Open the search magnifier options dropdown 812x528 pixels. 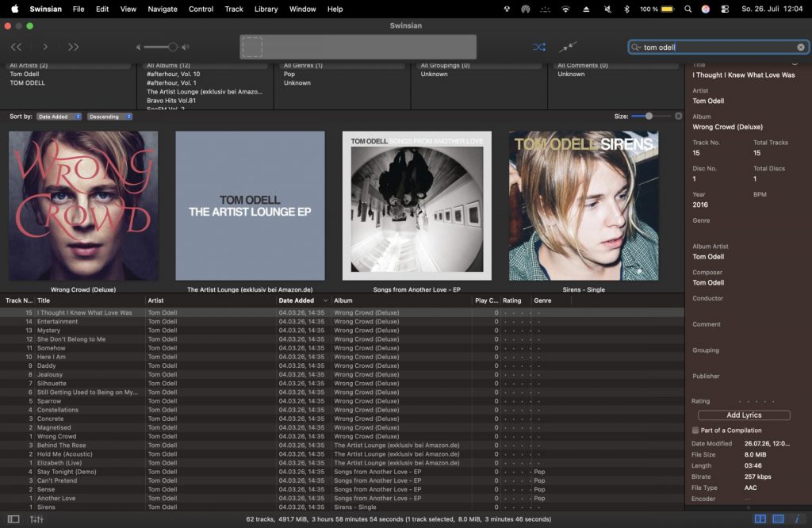click(635, 47)
